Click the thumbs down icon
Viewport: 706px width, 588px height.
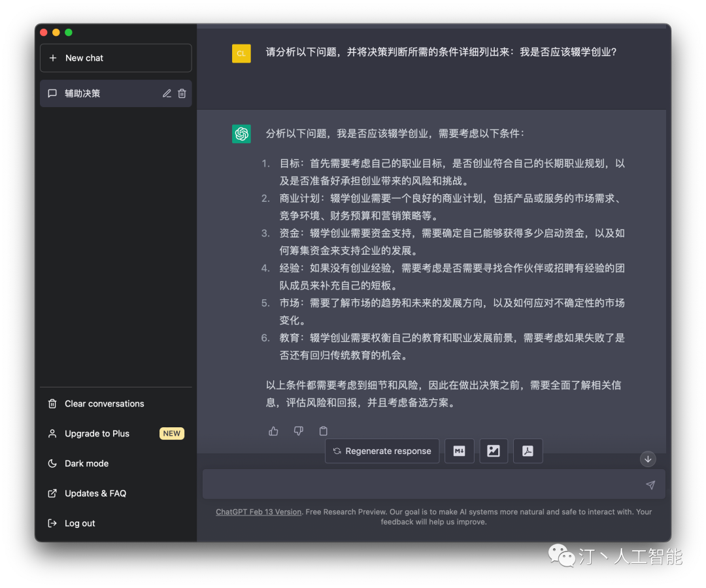299,431
